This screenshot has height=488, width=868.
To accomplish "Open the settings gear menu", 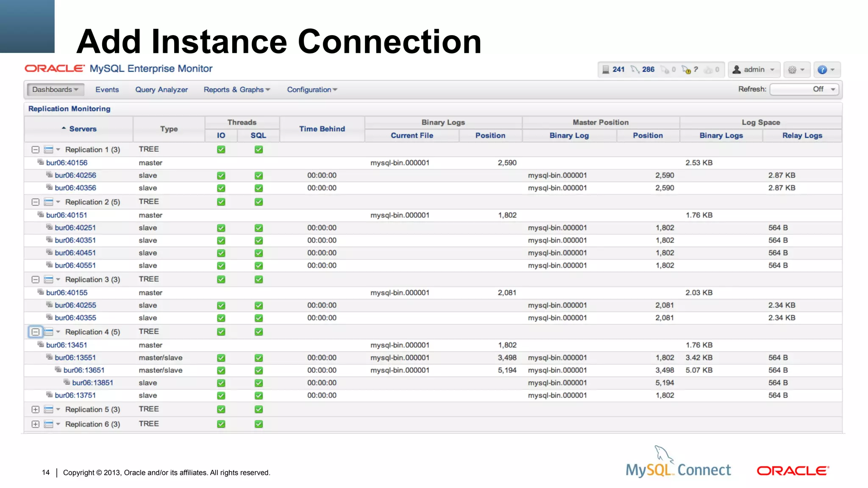I will [x=796, y=69].
